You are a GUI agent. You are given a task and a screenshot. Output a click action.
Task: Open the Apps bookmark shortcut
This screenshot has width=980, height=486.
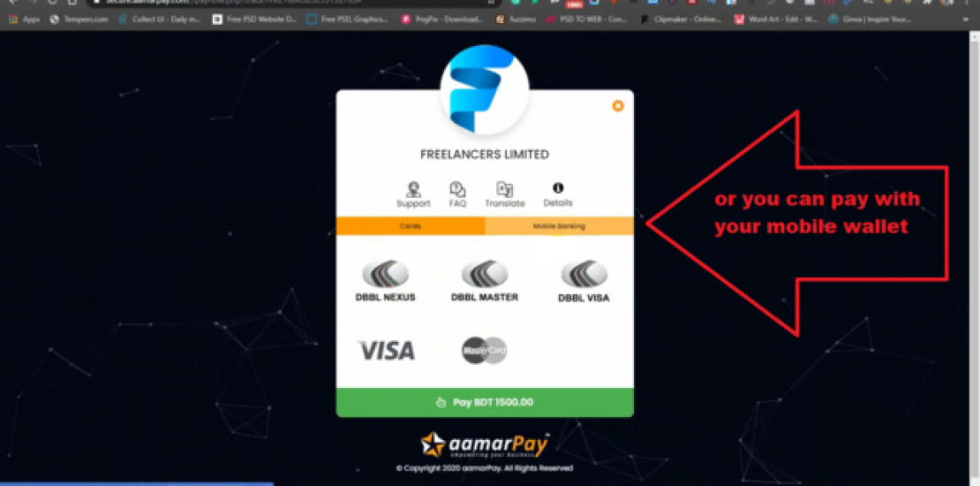click(25, 19)
